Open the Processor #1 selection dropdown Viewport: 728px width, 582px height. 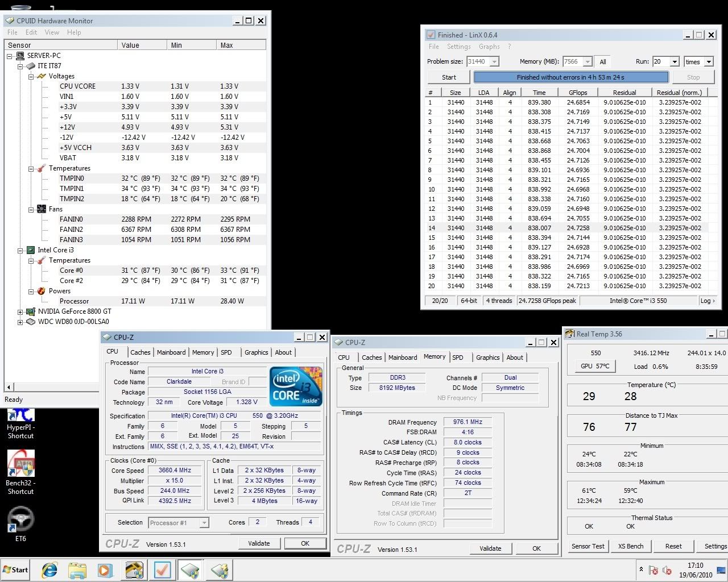204,523
